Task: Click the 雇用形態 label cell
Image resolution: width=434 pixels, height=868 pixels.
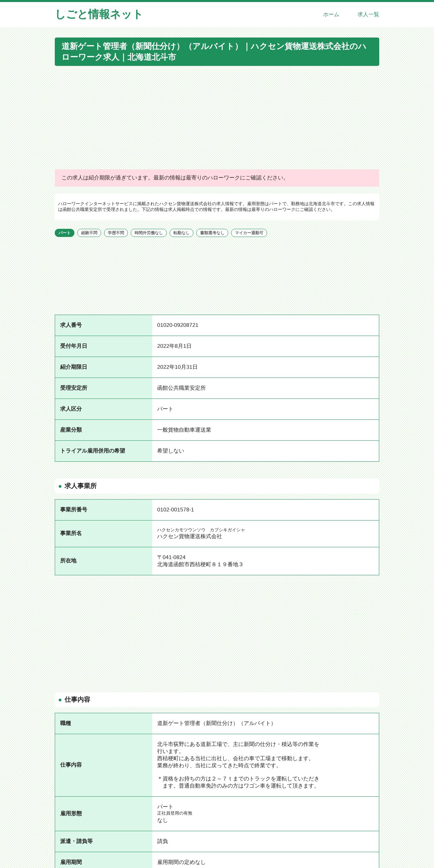Action: click(103, 814)
